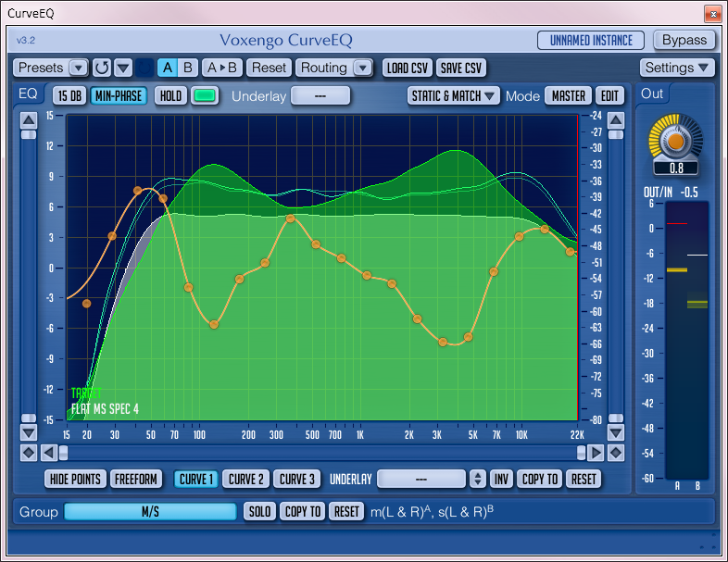Copy state A to B
Screen dimensions: 728x562
pyautogui.click(x=222, y=68)
